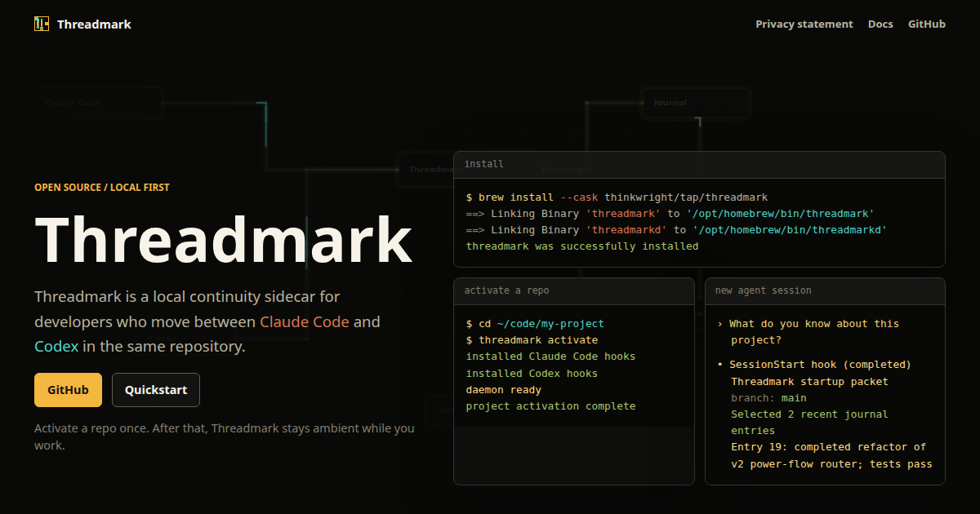
Task: Open the Privacy statement link
Action: pyautogui.click(x=804, y=24)
